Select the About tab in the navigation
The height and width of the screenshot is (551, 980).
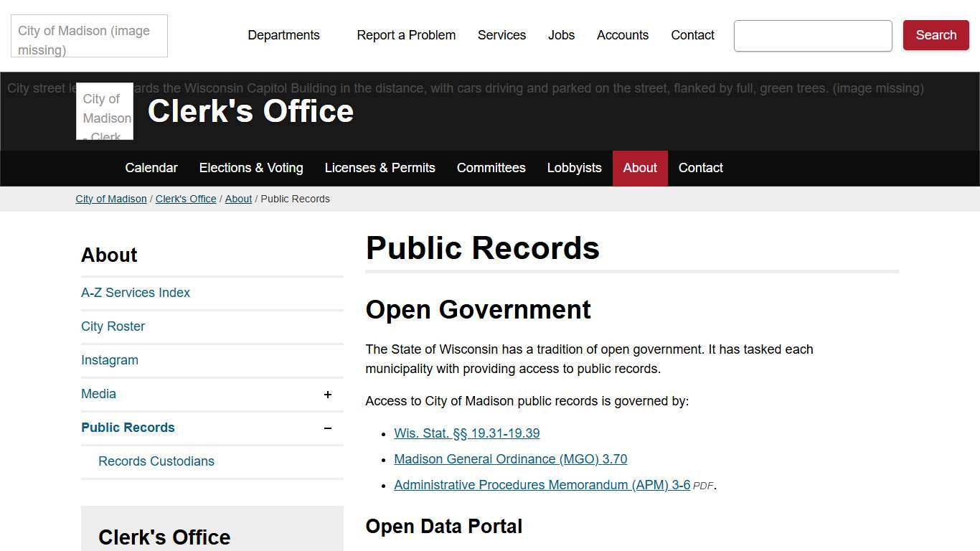point(639,168)
